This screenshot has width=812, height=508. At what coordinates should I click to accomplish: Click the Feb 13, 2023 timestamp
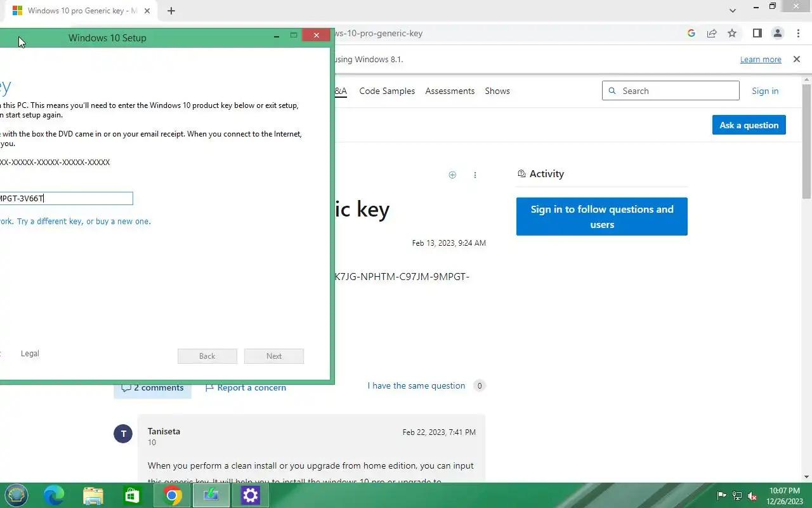pyautogui.click(x=449, y=243)
